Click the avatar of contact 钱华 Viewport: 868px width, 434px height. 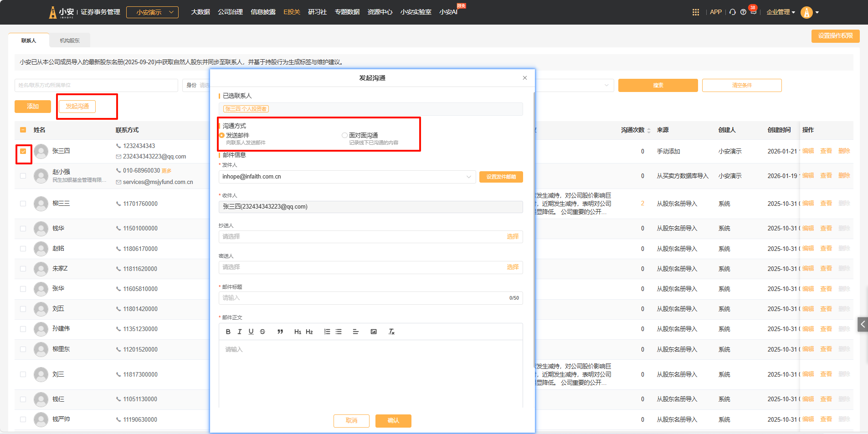coord(41,229)
